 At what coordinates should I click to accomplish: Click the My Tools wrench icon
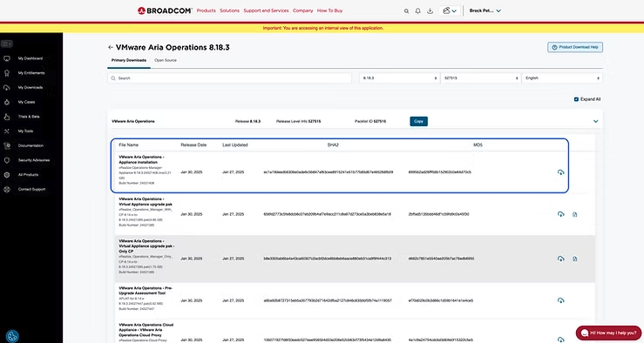(7, 131)
